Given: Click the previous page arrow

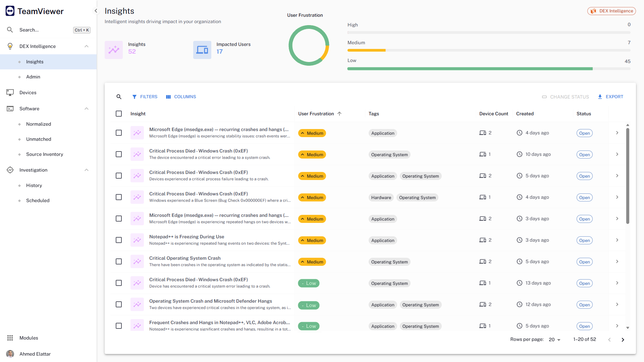Looking at the screenshot, I should 609,340.
